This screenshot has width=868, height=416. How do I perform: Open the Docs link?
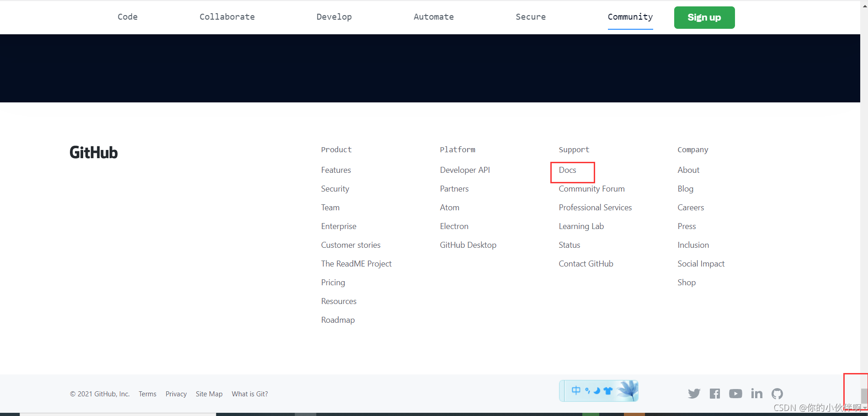coord(567,170)
